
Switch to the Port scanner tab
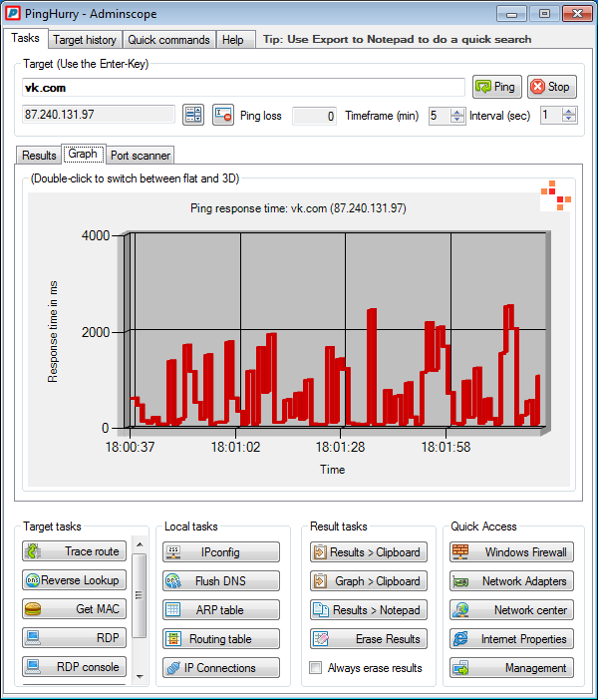click(x=141, y=156)
